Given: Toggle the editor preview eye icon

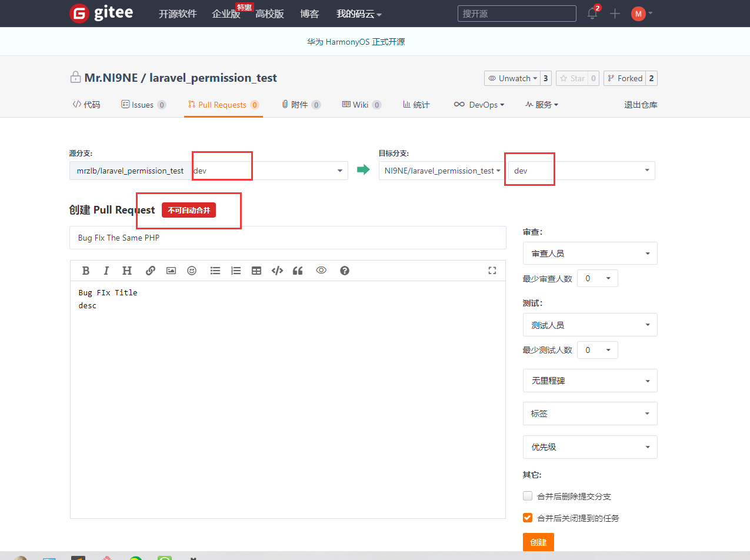Looking at the screenshot, I should pyautogui.click(x=321, y=271).
